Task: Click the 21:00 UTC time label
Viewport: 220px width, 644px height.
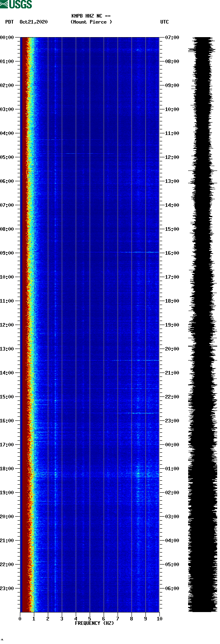Action: [x=172, y=373]
